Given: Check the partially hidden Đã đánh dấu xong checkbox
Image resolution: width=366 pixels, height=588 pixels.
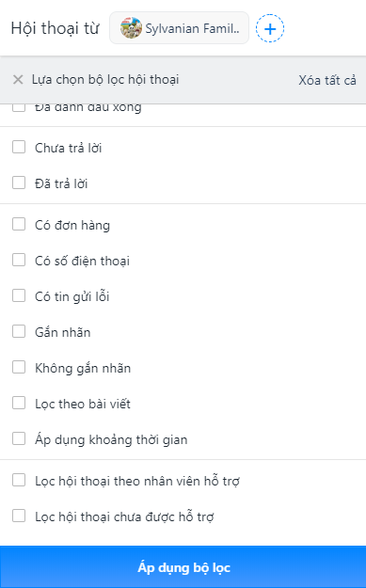Looking at the screenshot, I should (19, 108).
